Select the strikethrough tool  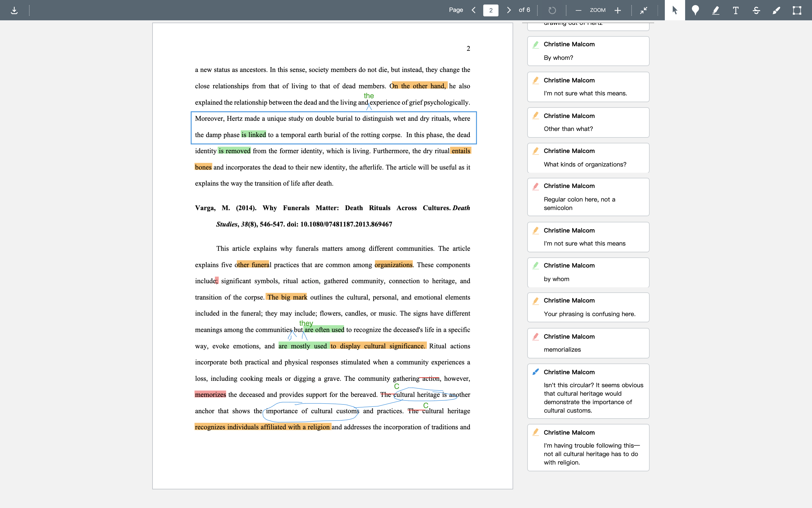tap(756, 10)
